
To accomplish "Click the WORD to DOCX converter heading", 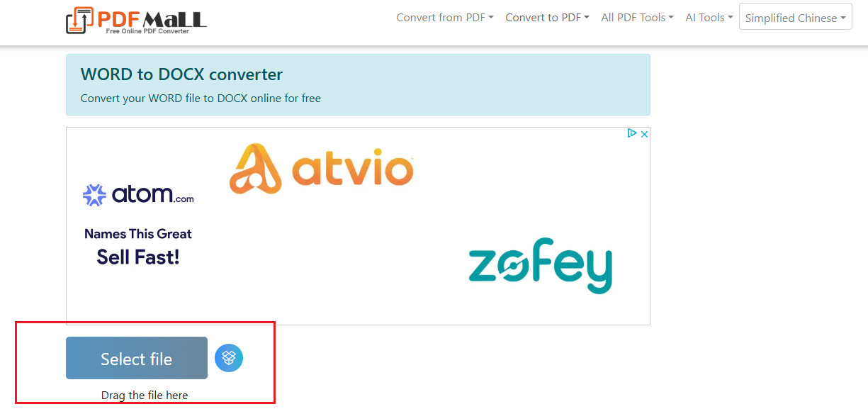I will coord(181,74).
